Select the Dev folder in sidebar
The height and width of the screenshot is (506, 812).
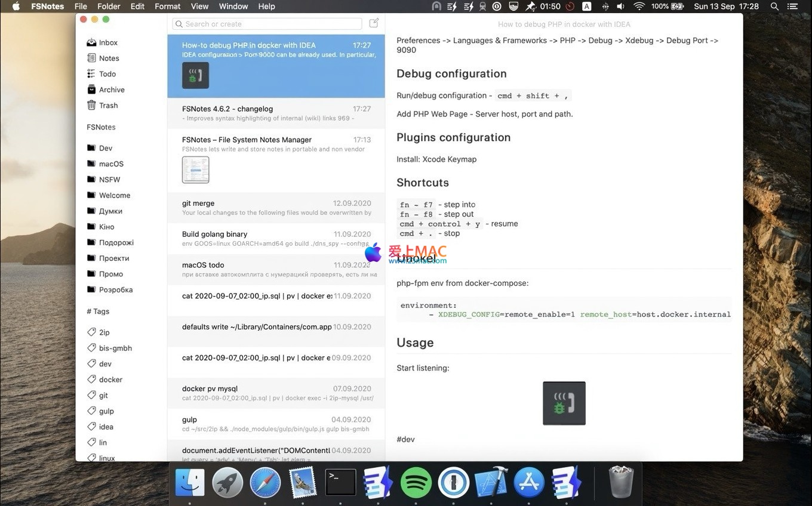[105, 148]
